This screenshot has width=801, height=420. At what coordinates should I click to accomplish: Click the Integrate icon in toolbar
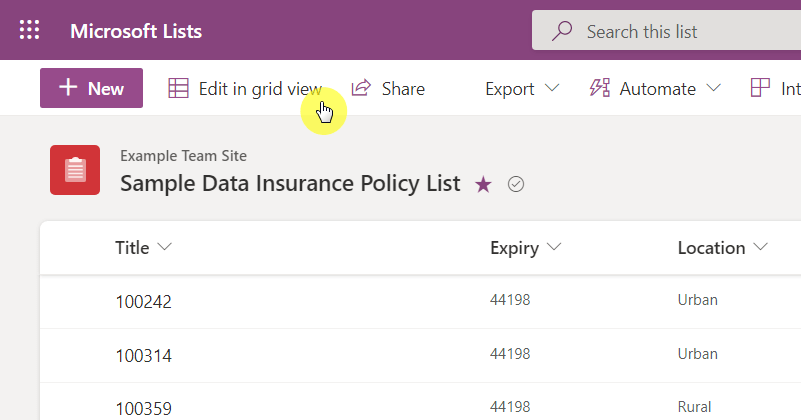click(x=760, y=88)
